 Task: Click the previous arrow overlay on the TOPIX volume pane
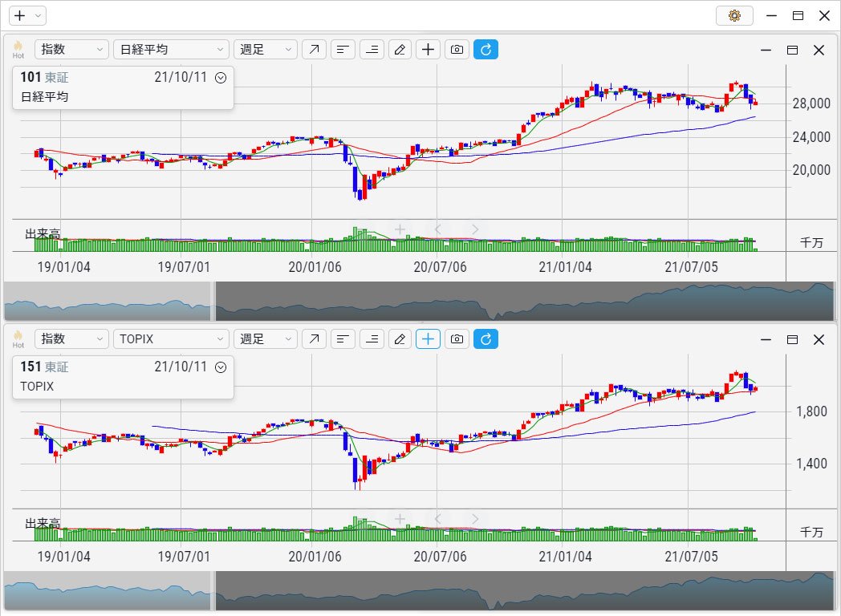[437, 519]
